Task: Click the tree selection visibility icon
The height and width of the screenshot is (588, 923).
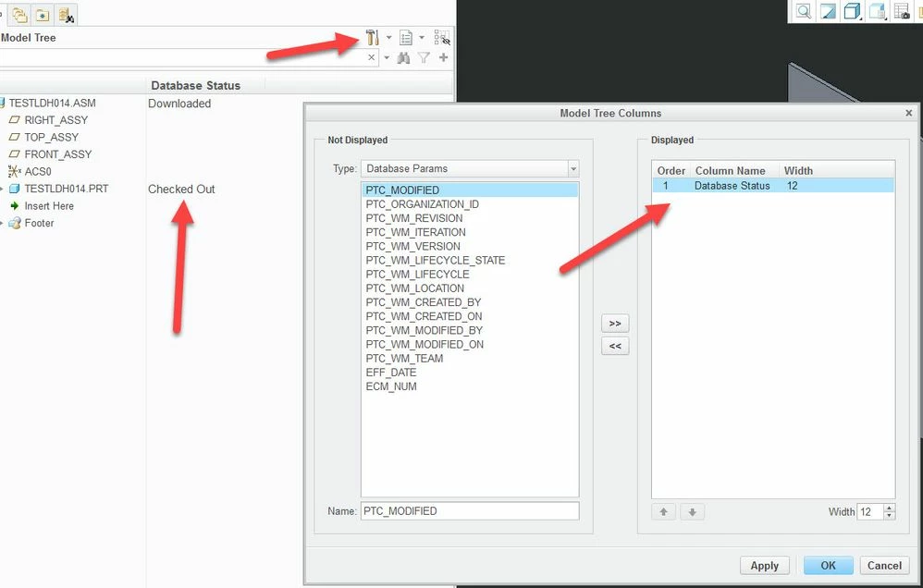Action: point(442,38)
